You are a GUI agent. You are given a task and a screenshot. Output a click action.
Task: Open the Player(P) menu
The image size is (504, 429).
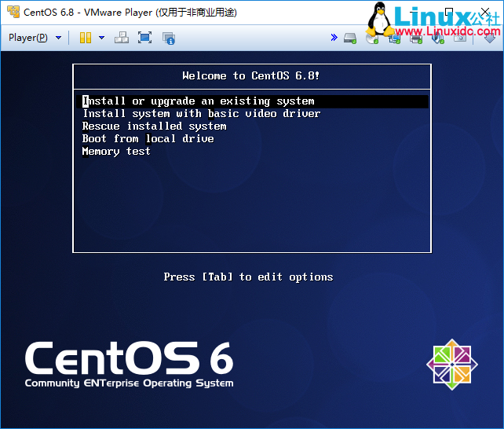[28, 37]
